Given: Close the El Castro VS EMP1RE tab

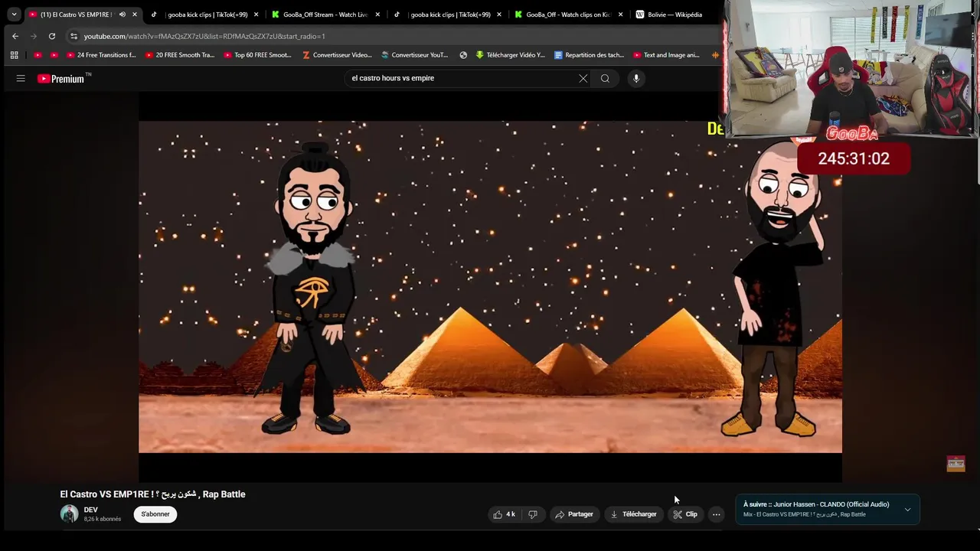Looking at the screenshot, I should coord(135,15).
